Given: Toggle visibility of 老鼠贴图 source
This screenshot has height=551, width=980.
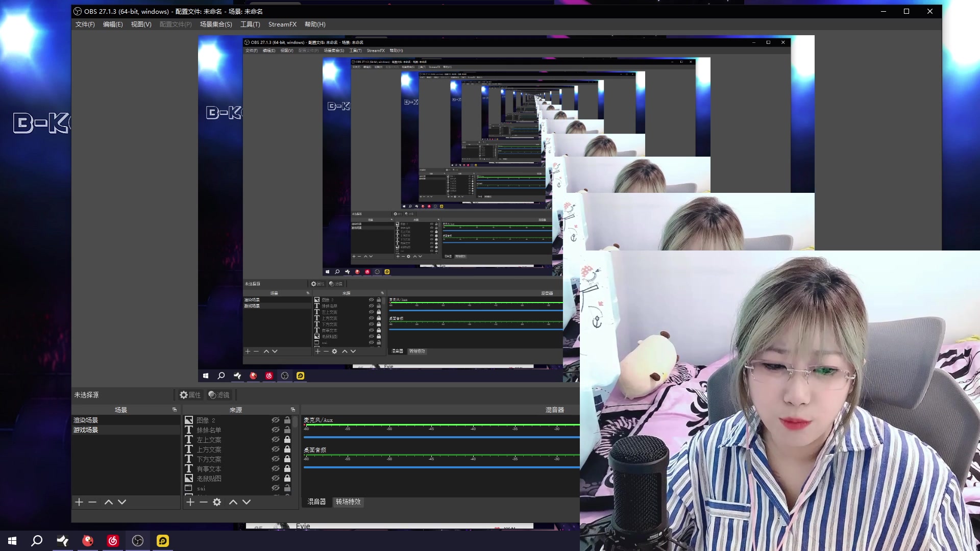Looking at the screenshot, I should point(276,478).
